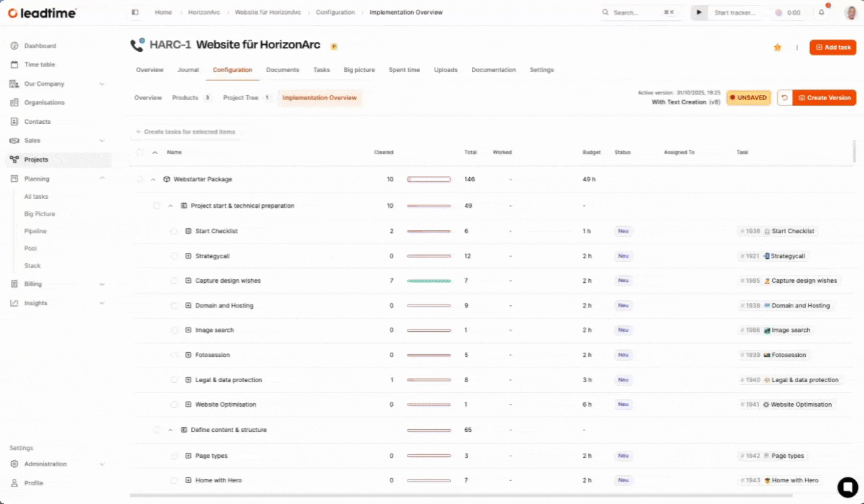Click the Capture design wishes progress bar

click(428, 281)
